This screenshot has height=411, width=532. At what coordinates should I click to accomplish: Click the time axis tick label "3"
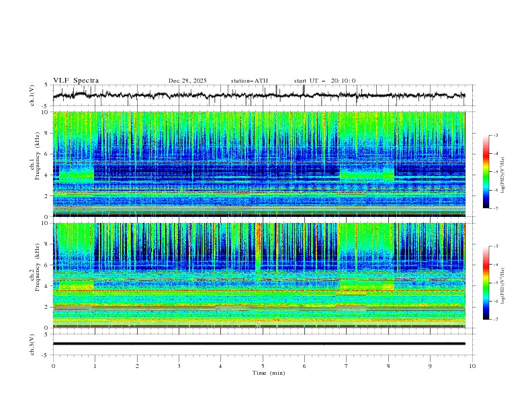click(x=179, y=366)
